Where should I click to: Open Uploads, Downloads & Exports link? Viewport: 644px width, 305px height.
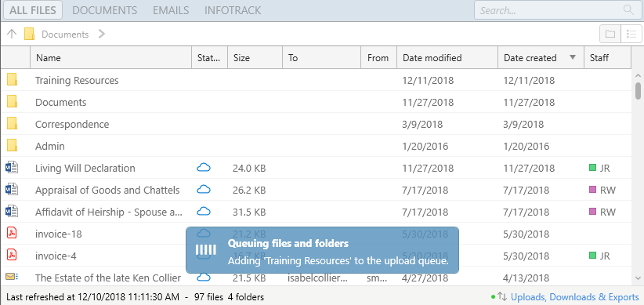click(575, 297)
